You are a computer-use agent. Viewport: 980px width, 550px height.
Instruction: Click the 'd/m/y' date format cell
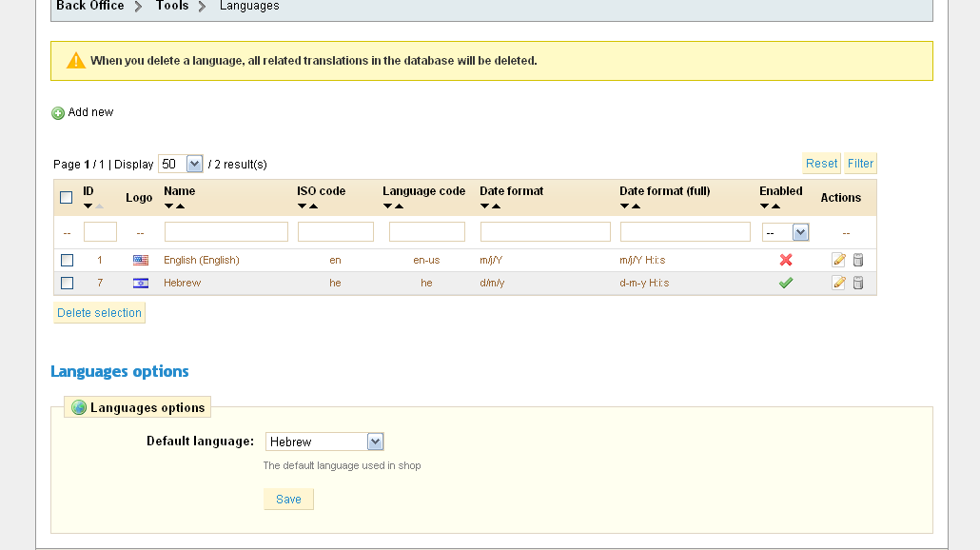tap(492, 284)
